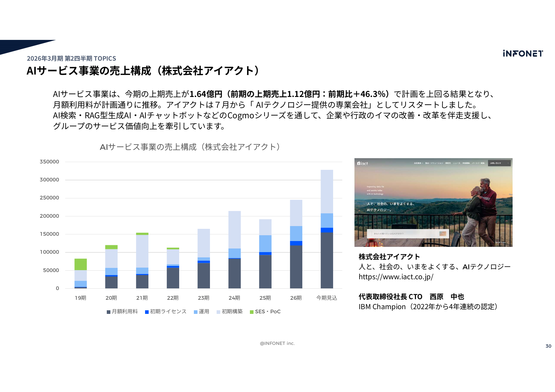Click the iact website screenshot thumbnail
The width and height of the screenshot is (555, 392).
433,202
